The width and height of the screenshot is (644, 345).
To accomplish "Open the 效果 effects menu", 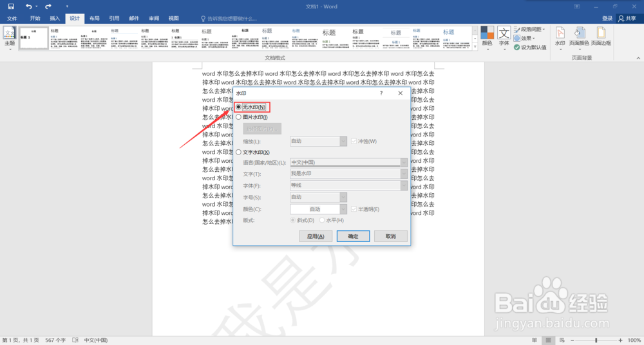I will click(524, 38).
